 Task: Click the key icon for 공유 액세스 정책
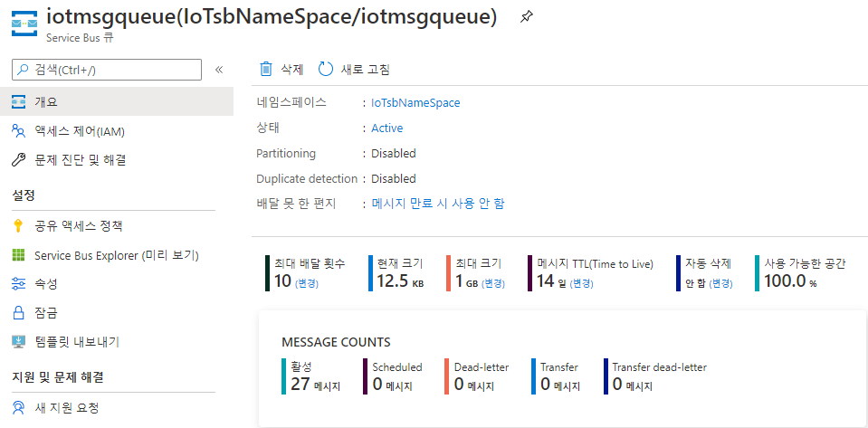(18, 226)
